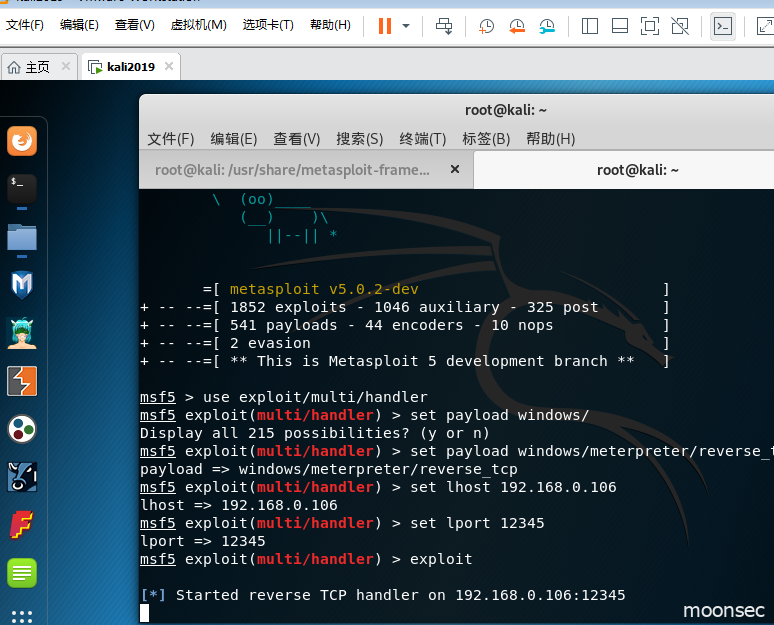Launch Burp Suite from the dock
This screenshot has width=774, height=625.
22,381
